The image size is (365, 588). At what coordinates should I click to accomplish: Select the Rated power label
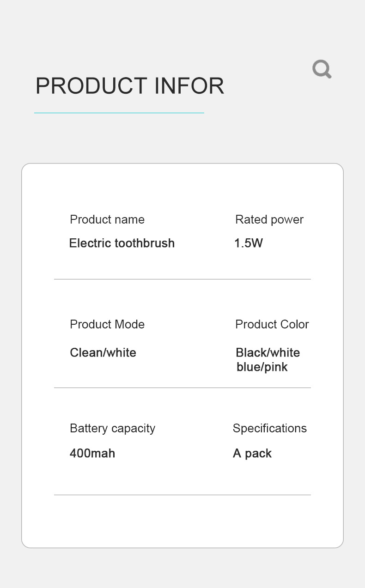click(269, 219)
